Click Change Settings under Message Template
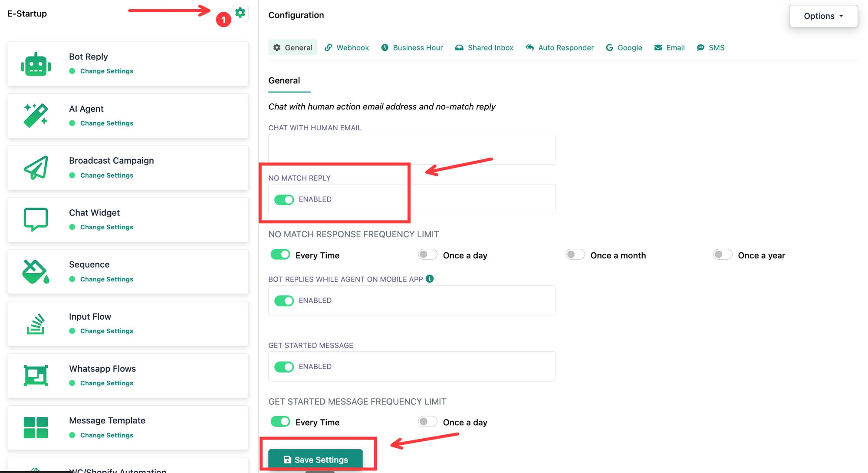This screenshot has width=868, height=473. point(106,435)
